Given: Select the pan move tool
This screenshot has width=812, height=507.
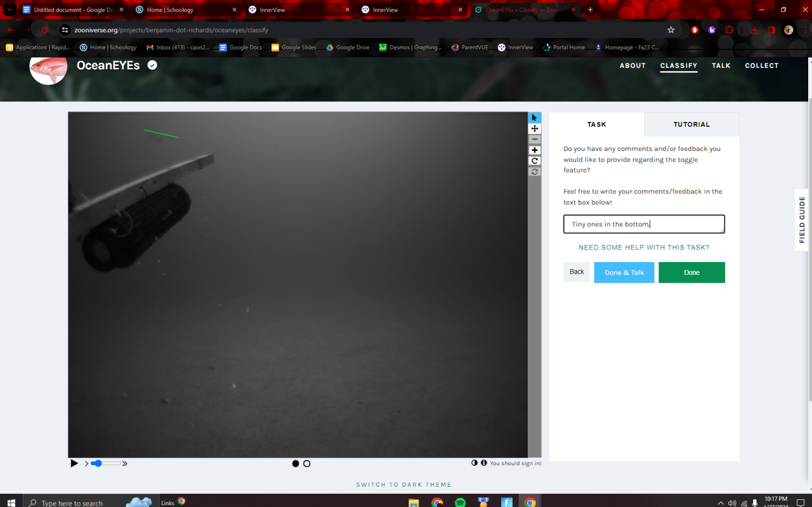Looking at the screenshot, I should coord(535,129).
